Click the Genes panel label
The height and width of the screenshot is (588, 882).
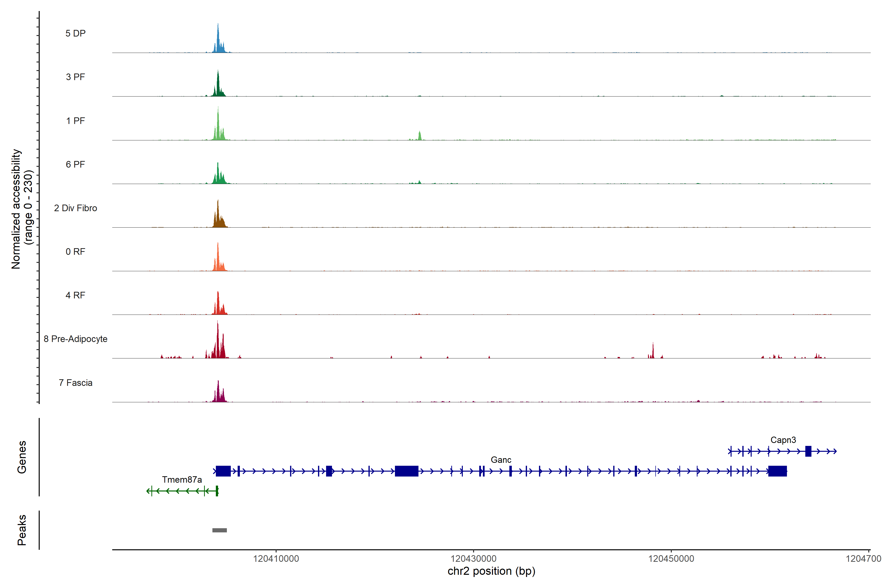pyautogui.click(x=22, y=457)
